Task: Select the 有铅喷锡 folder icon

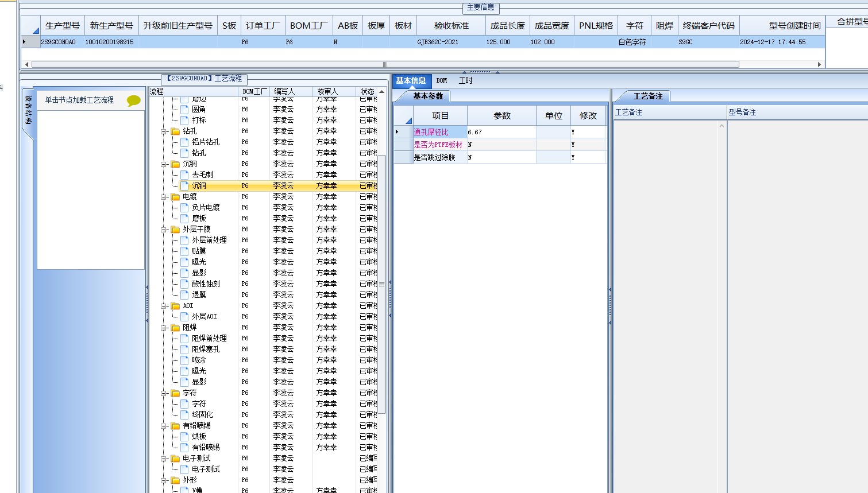Action: [x=175, y=426]
